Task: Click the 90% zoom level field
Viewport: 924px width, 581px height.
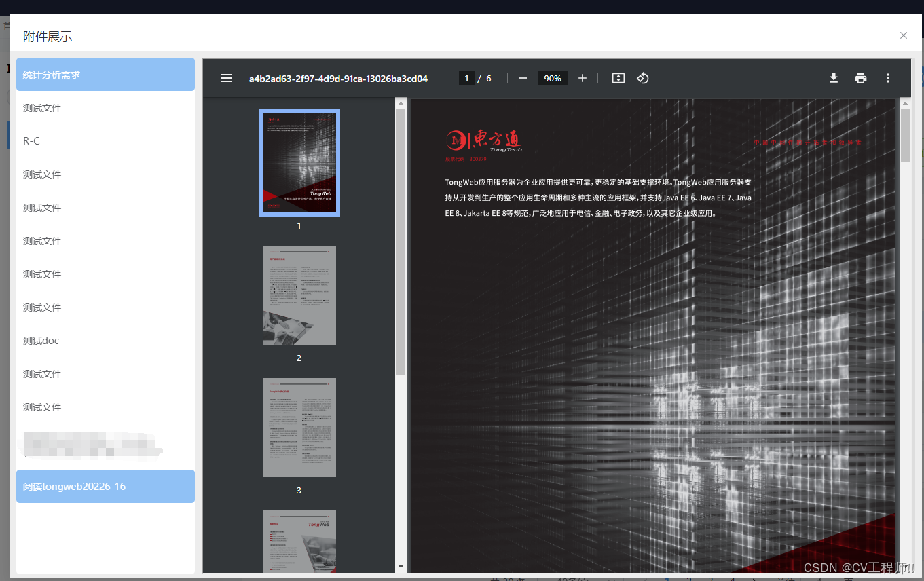Action: coord(553,79)
